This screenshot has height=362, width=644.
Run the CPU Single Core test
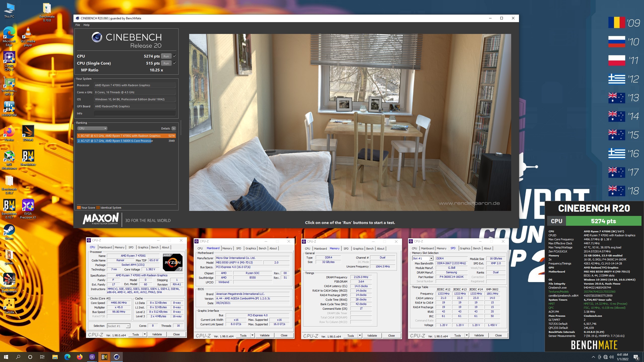[166, 63]
